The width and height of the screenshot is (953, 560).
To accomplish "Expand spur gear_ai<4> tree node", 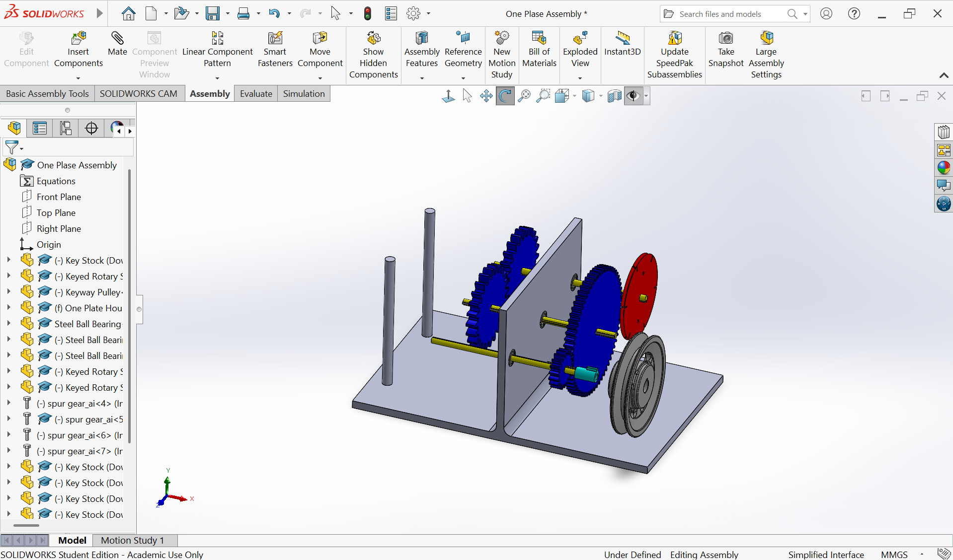I will click(x=8, y=403).
